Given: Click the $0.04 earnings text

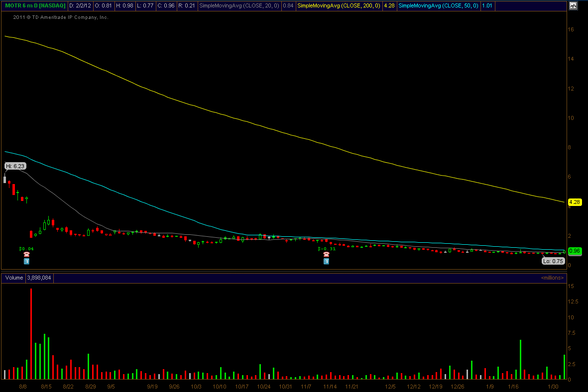Looking at the screenshot, I should tap(26, 249).
